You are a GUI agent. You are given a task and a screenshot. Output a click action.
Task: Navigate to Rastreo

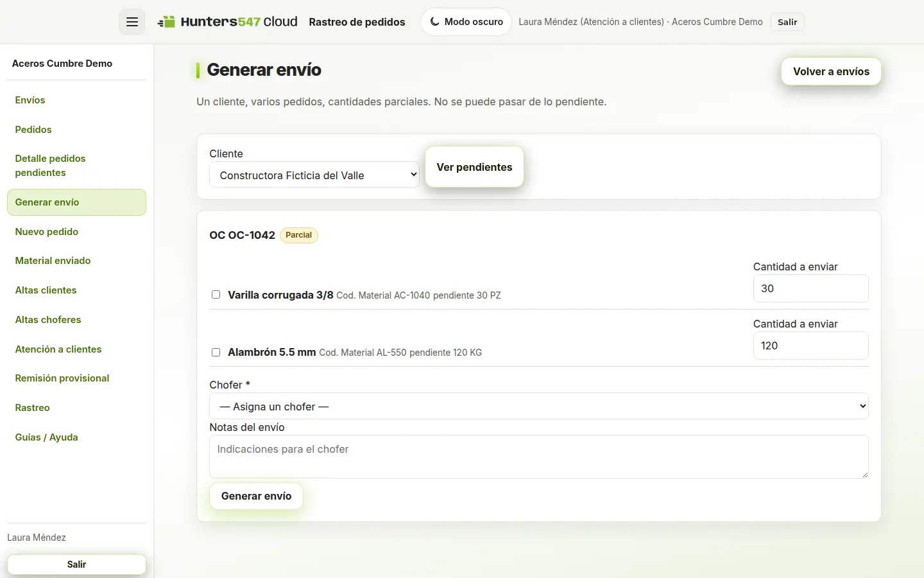tap(76, 408)
